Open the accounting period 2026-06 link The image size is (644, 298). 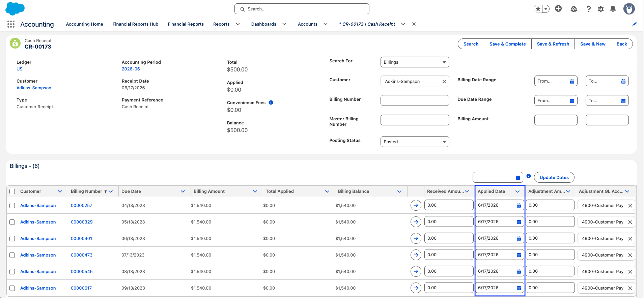(x=131, y=69)
